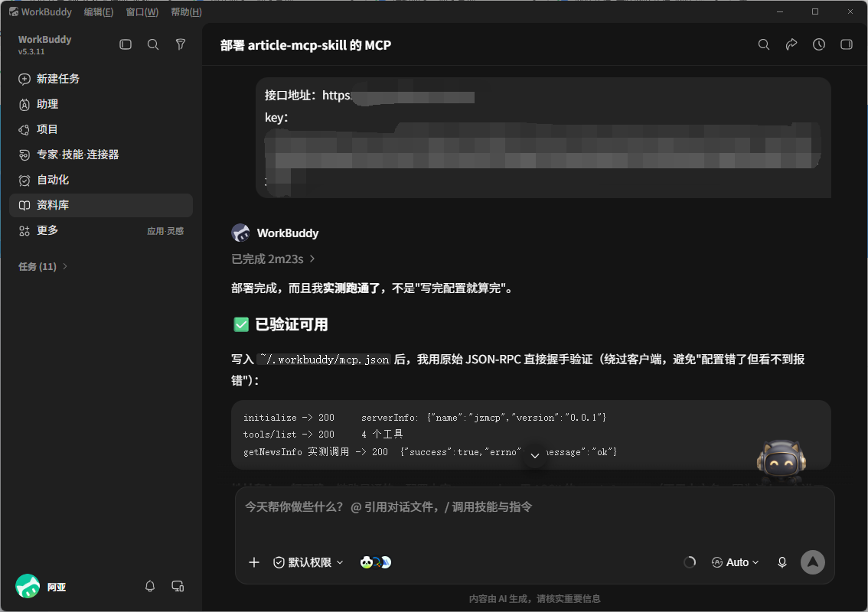The image size is (868, 612).
Task: Open conversation history clock icon
Action: [819, 45]
